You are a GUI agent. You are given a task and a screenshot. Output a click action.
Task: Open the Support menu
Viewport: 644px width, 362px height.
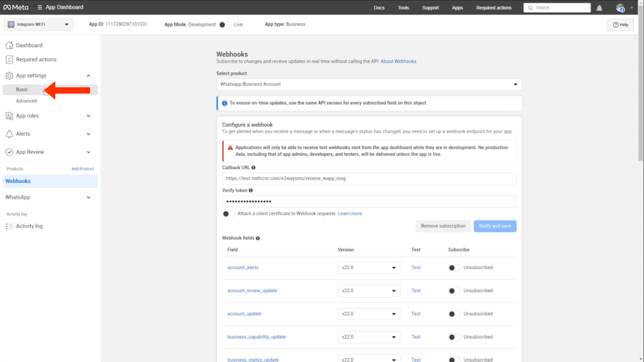pyautogui.click(x=430, y=8)
